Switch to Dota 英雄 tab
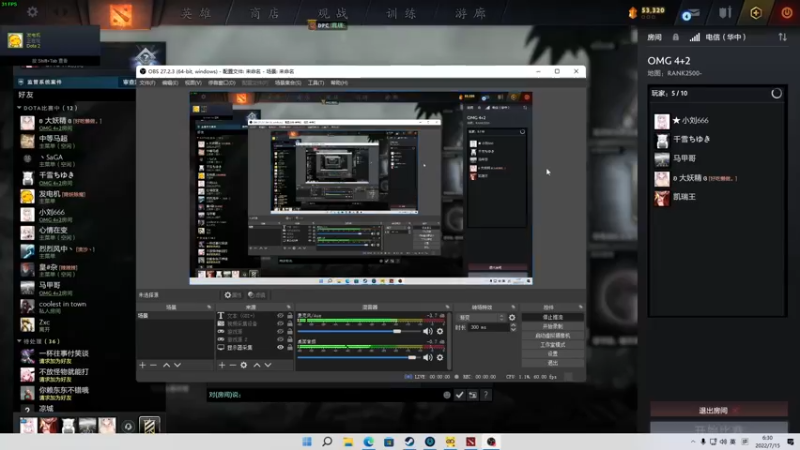800x450 pixels. tap(196, 14)
